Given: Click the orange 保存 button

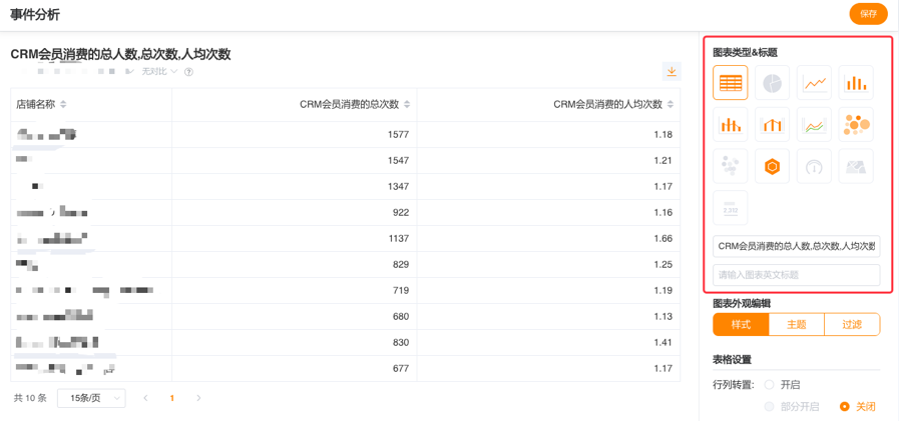Looking at the screenshot, I should (x=867, y=14).
